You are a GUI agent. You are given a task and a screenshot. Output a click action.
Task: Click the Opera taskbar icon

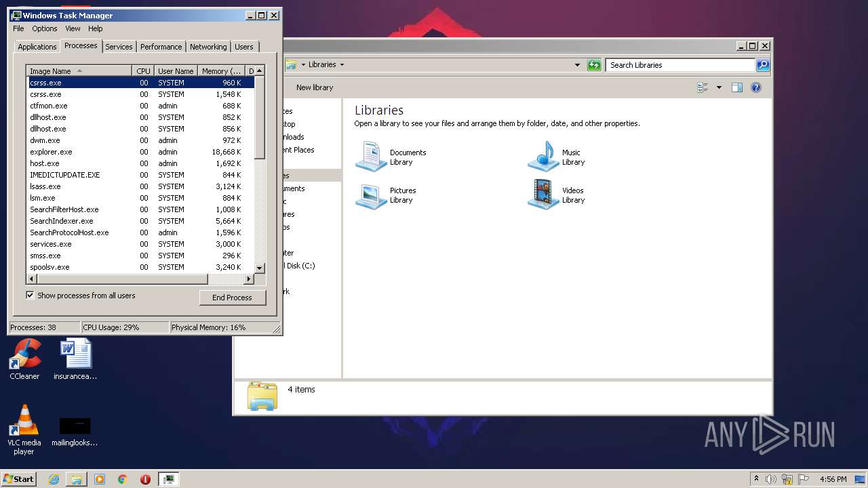click(145, 479)
